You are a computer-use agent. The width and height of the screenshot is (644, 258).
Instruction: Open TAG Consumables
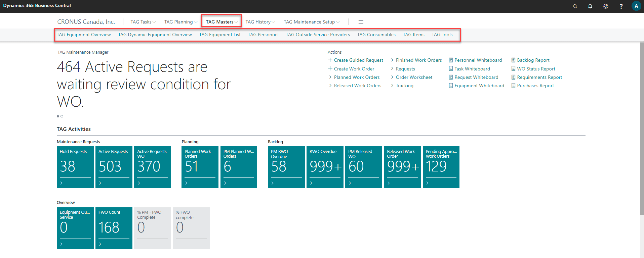[376, 35]
